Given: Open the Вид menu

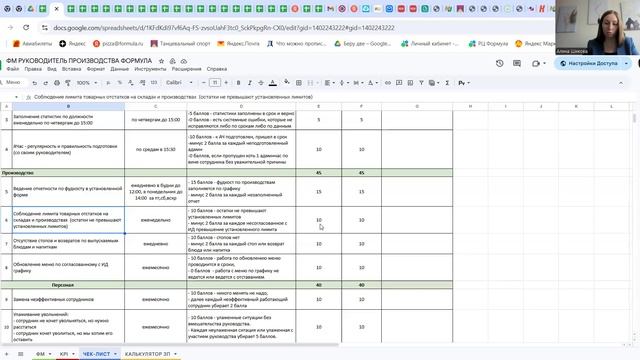Looking at the screenshot, I should point(52,69).
